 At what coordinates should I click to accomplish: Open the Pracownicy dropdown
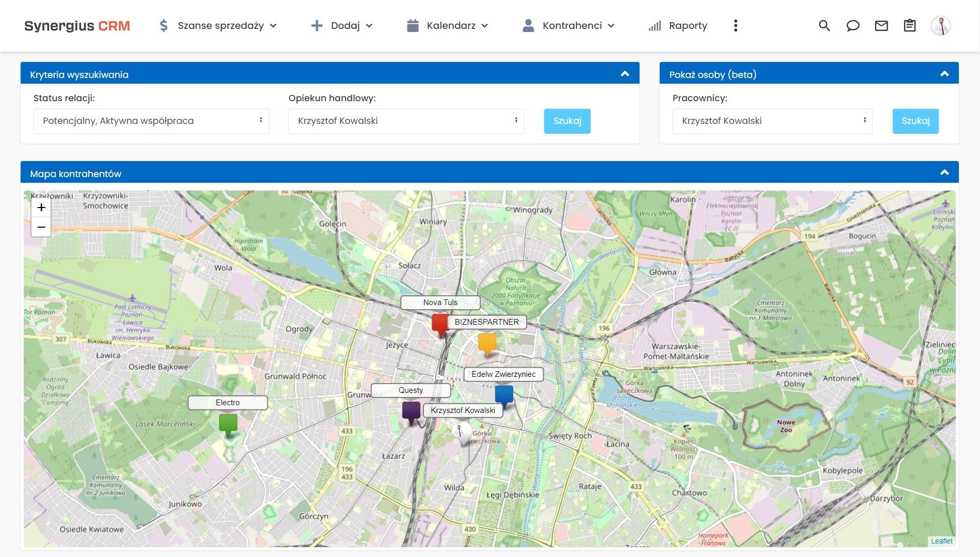[772, 121]
